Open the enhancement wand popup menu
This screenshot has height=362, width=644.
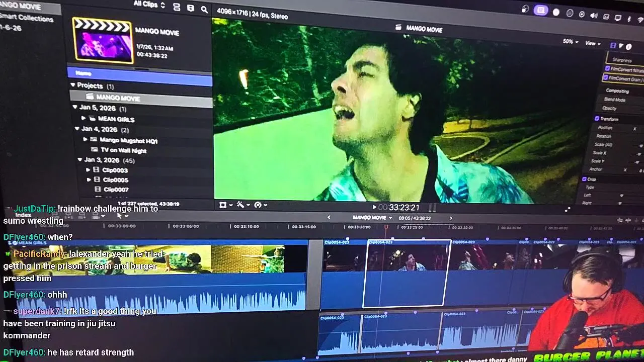tap(243, 205)
